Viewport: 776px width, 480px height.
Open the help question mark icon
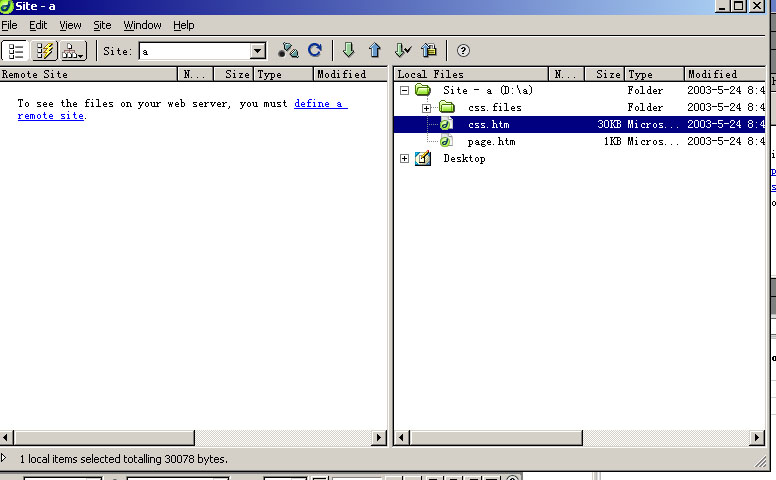coord(463,51)
